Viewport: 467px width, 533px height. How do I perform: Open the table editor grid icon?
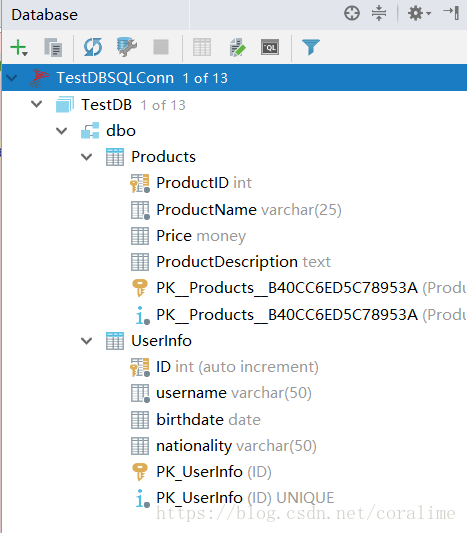[202, 47]
